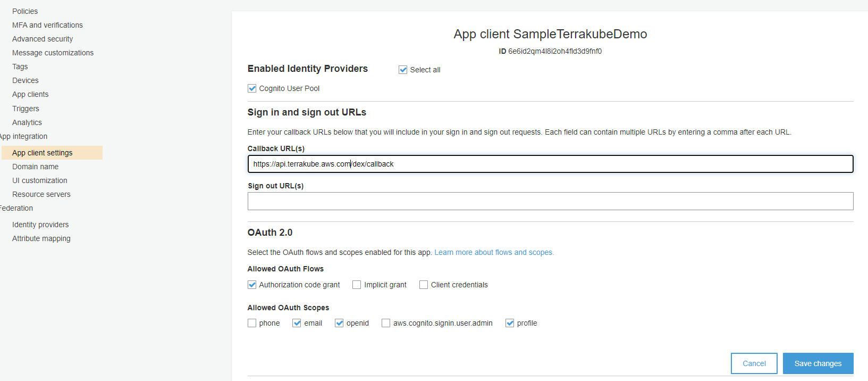868x381 pixels.
Task: Select Identity providers in the sidebar
Action: coord(40,225)
